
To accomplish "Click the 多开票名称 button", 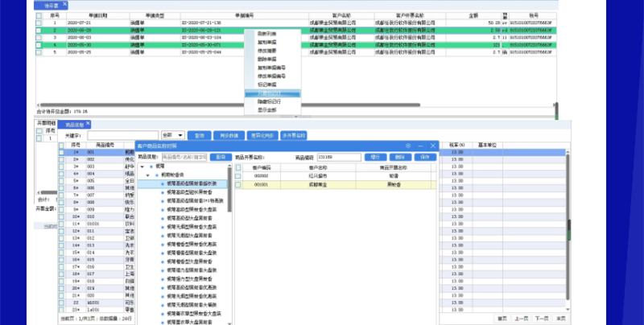I will (x=293, y=135).
